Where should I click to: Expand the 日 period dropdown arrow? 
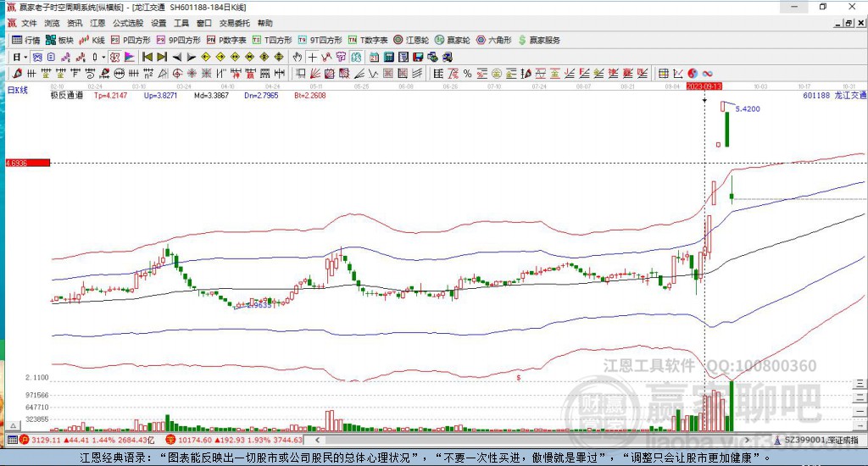coord(25,57)
